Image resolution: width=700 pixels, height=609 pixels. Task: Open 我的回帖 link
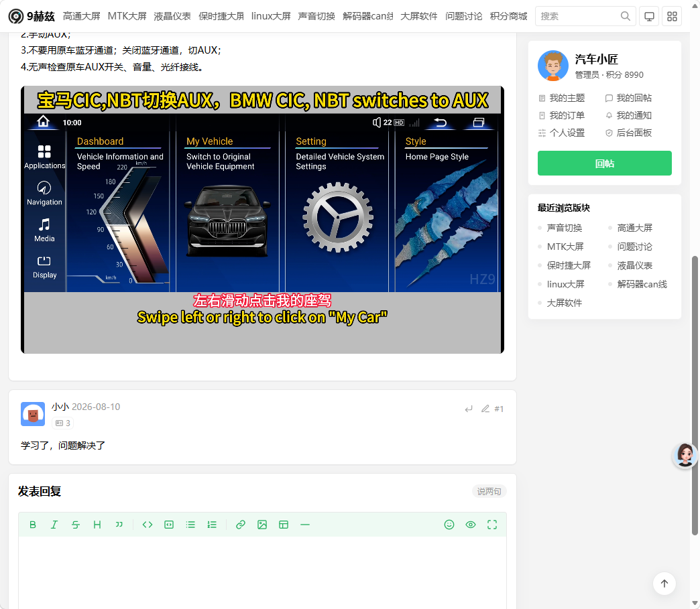(x=628, y=98)
